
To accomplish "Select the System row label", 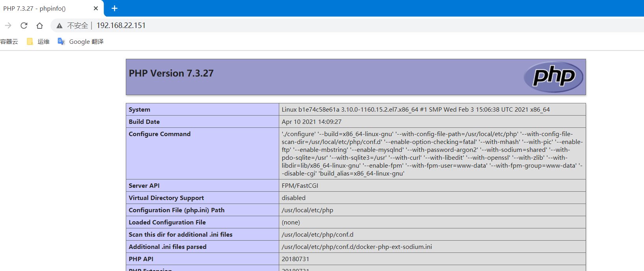I will (139, 110).
